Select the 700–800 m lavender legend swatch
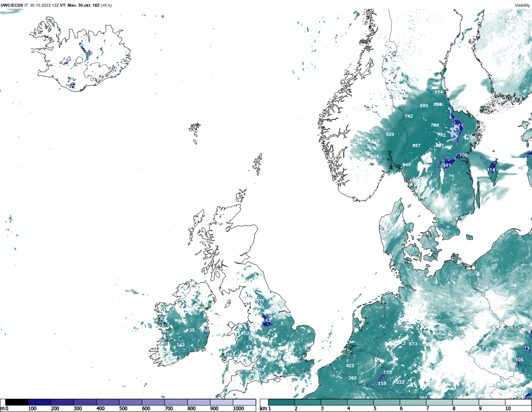The image size is (532, 412). [176, 402]
